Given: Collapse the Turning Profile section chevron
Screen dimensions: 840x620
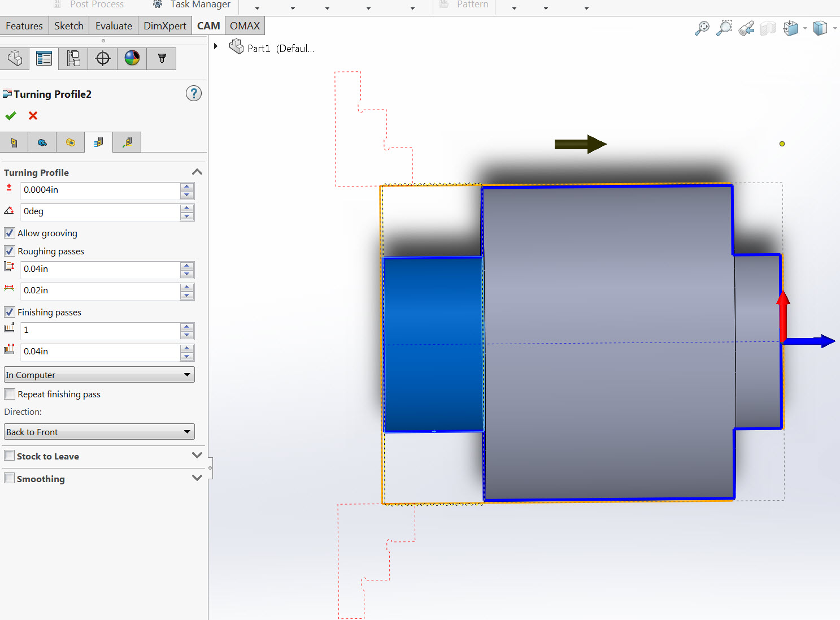Looking at the screenshot, I should (x=197, y=172).
